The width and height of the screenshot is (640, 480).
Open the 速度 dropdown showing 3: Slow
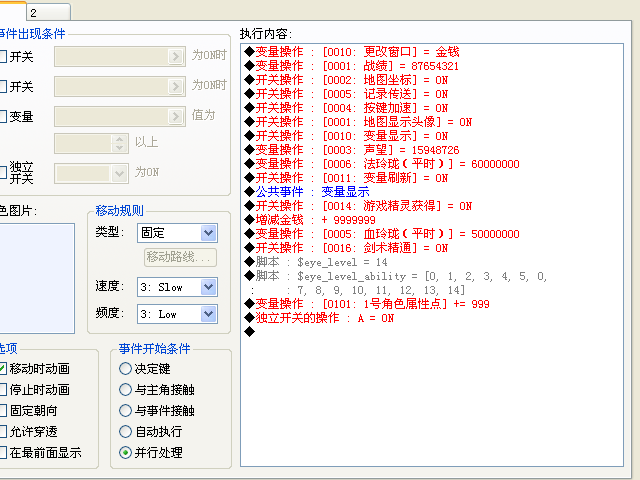point(178,287)
